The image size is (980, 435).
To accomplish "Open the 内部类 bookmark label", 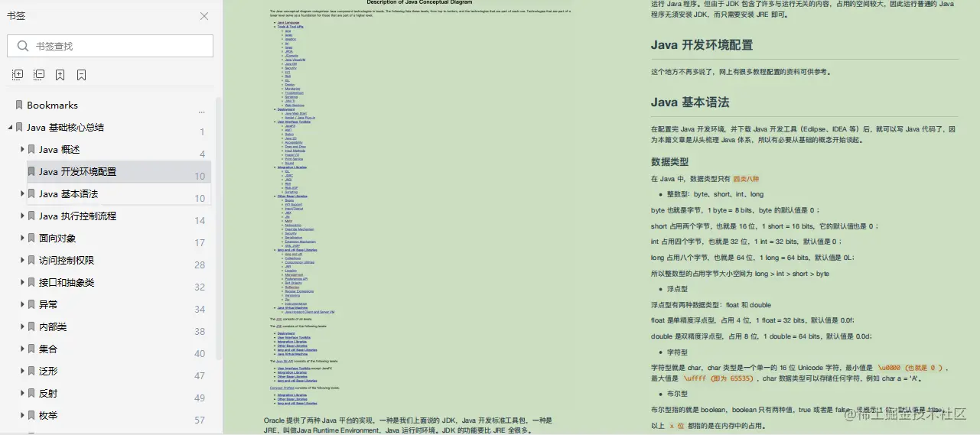I will pos(53,327).
